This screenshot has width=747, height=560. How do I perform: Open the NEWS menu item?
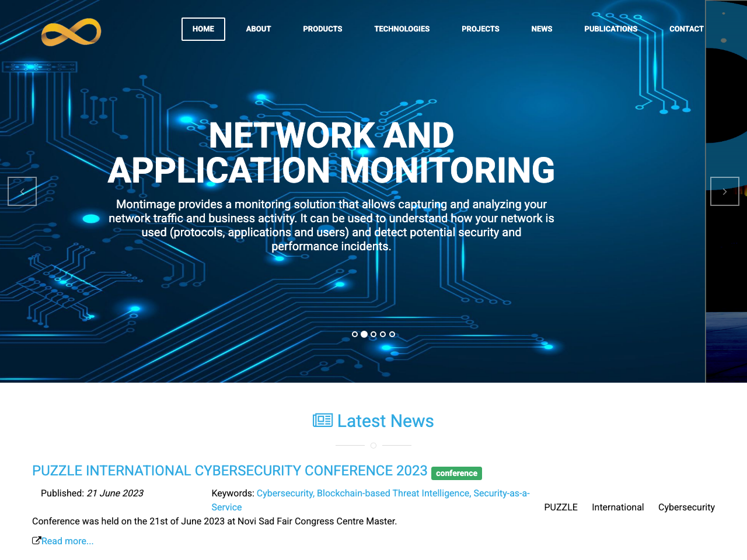(542, 29)
